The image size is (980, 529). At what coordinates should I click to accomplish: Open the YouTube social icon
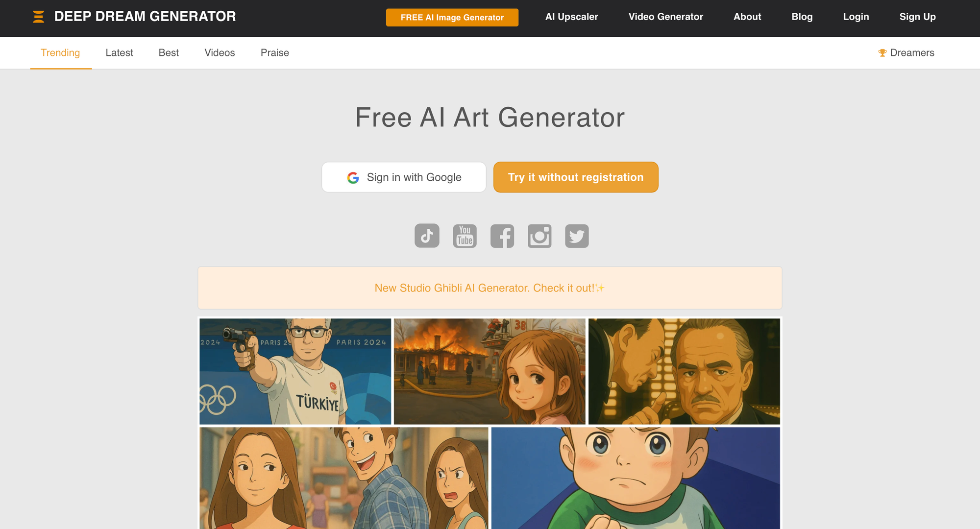click(465, 236)
